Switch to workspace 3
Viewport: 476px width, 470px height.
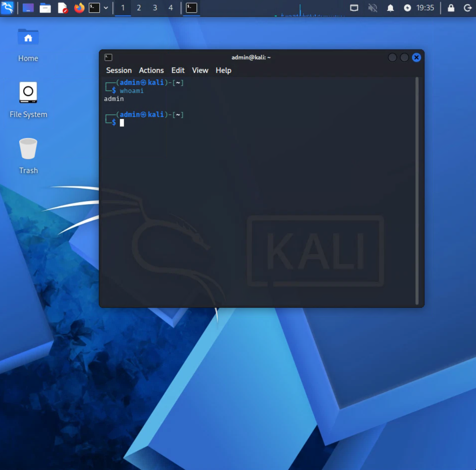155,8
